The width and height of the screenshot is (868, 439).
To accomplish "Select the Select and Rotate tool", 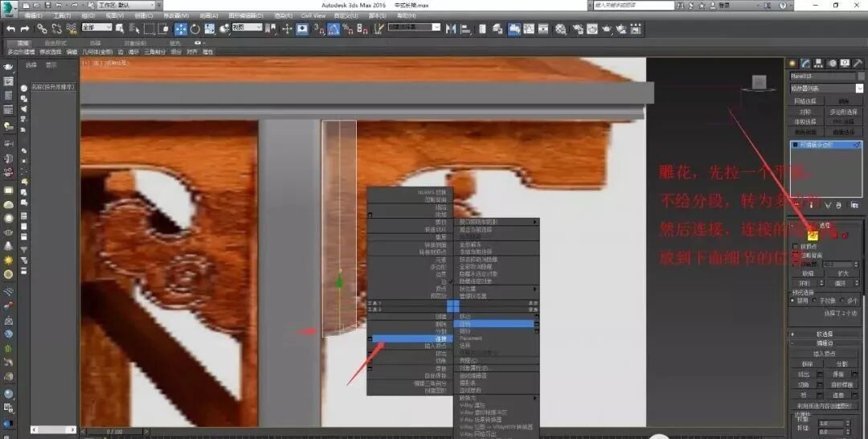I will [194, 29].
